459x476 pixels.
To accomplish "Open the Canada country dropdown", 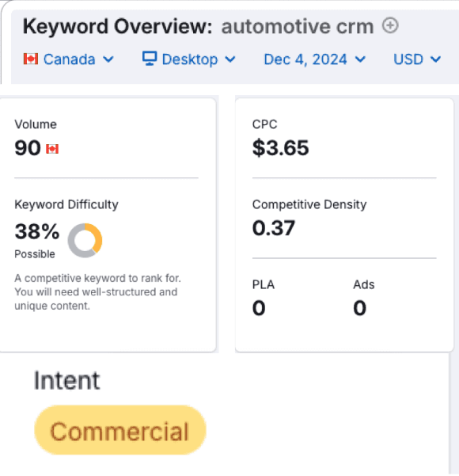I will pos(69,59).
